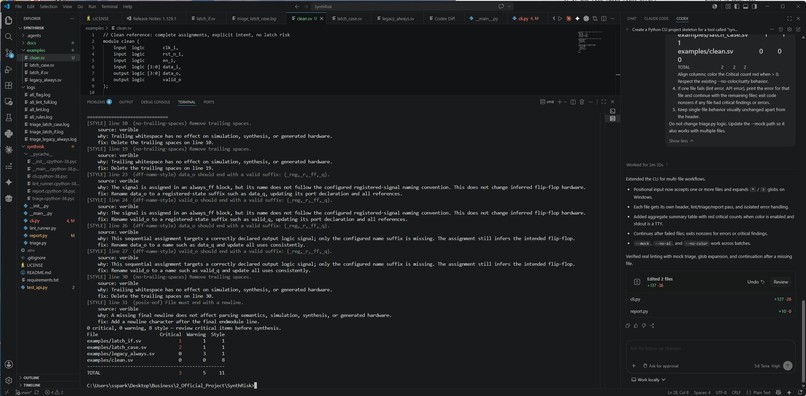Give thumbs up to Codex response

(x=636, y=325)
